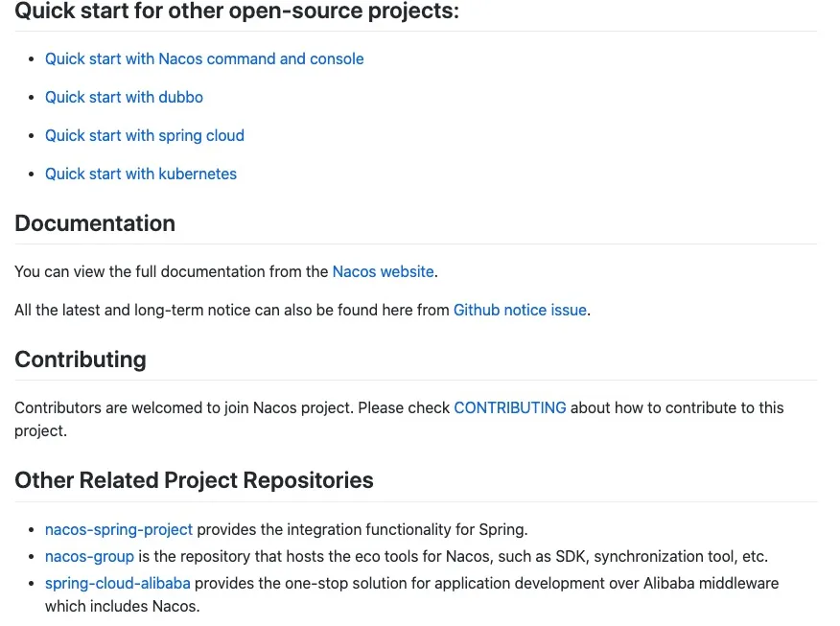Click 'provides the integration functionality for Spring' text

tap(362, 530)
